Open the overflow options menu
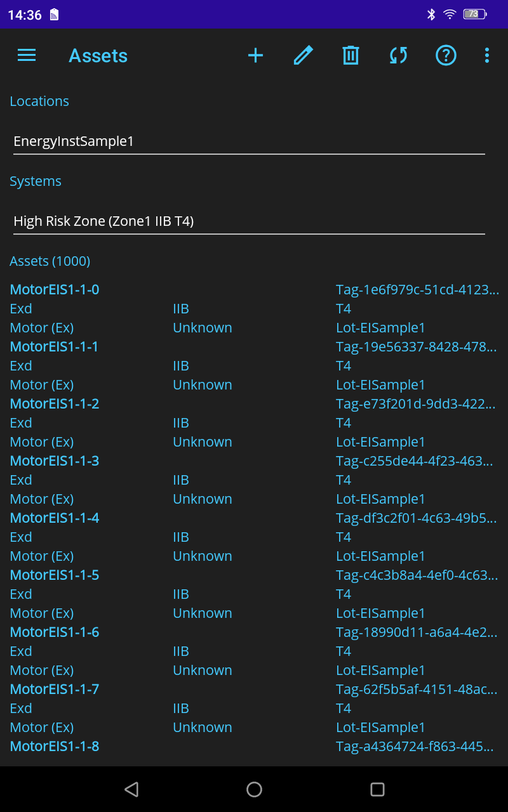This screenshot has height=812, width=508. click(x=486, y=55)
